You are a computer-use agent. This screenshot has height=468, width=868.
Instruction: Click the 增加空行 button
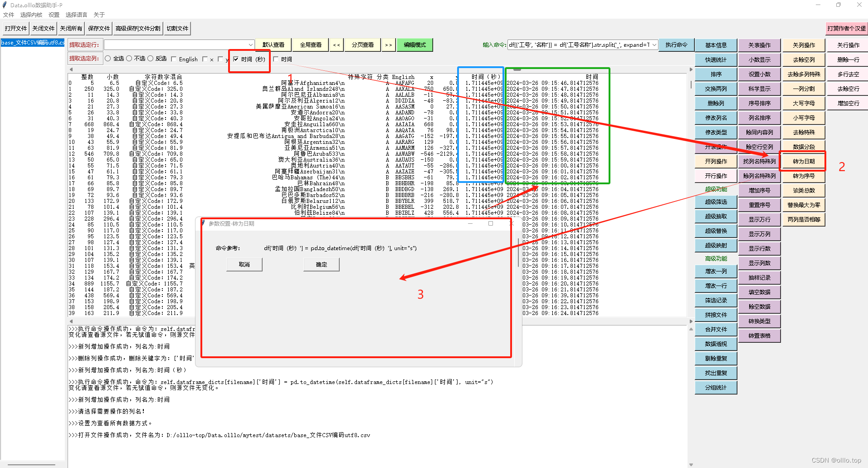(848, 103)
